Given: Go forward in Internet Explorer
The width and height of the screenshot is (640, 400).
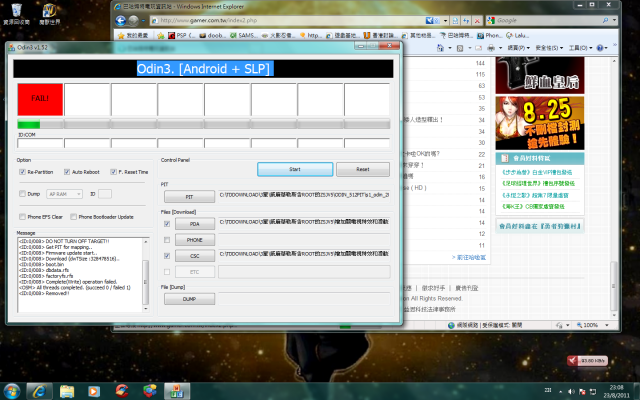Looking at the screenshot, I should tap(133, 20).
